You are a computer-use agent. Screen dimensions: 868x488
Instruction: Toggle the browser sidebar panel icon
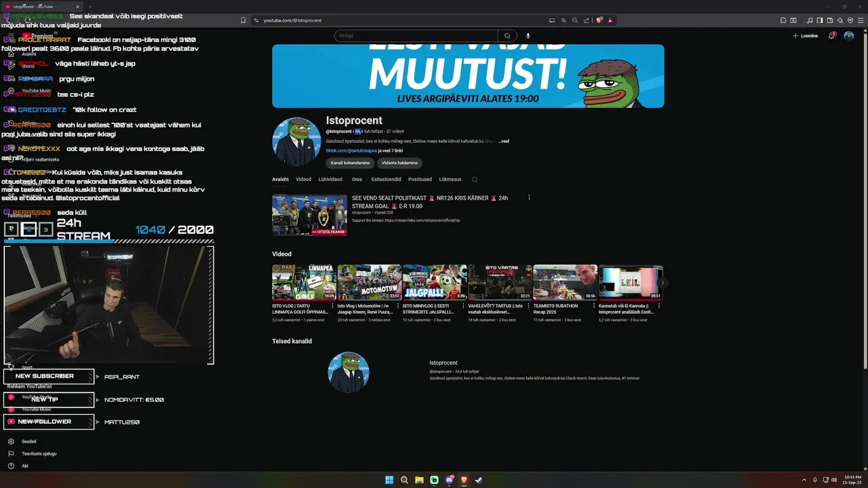(x=820, y=20)
